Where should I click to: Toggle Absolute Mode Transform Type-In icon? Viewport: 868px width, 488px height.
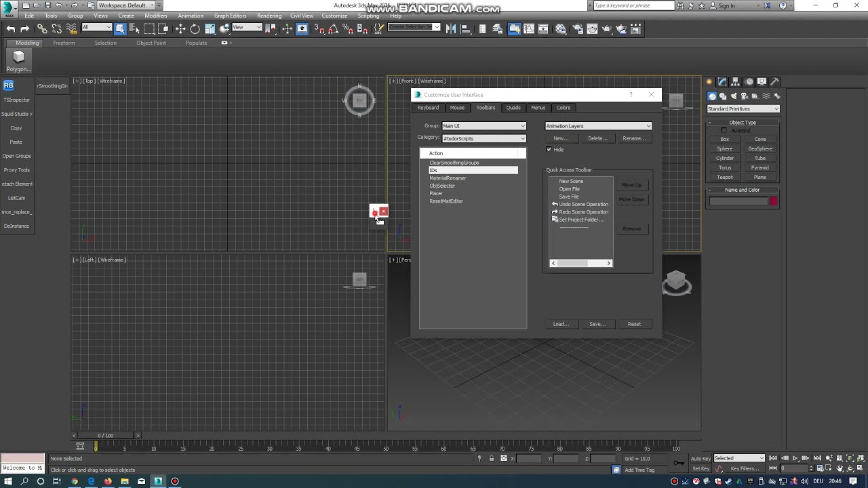coord(503,459)
